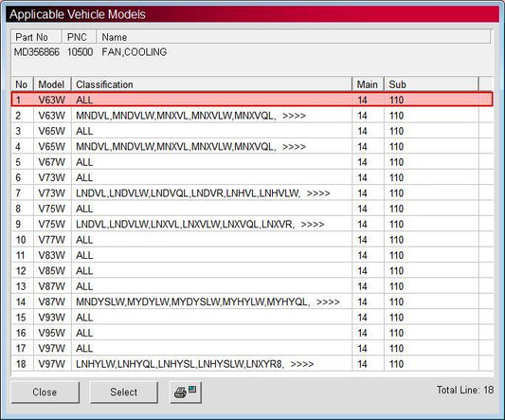Viewport: 505px width, 420px height.
Task: Click the Classification column header
Action: pos(211,84)
